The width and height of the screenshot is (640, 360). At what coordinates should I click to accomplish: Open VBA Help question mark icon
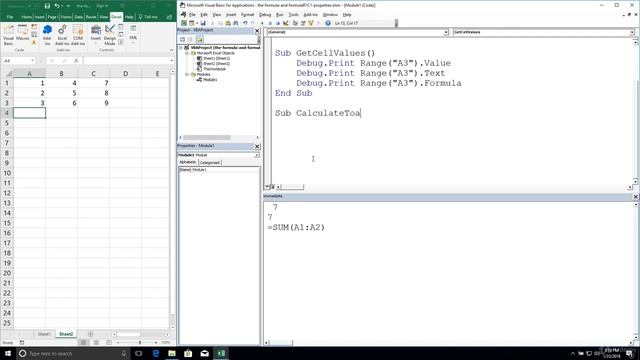pos(328,23)
